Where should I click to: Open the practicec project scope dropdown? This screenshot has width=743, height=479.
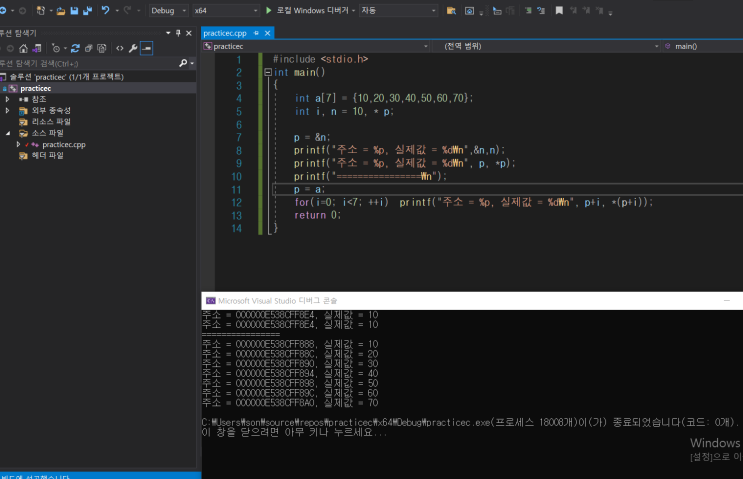[x=316, y=46]
